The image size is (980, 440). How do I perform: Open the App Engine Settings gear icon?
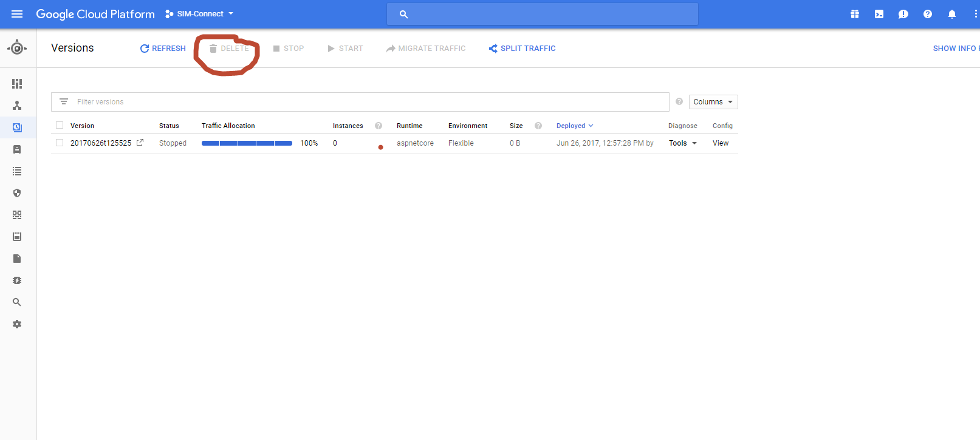pos(17,324)
